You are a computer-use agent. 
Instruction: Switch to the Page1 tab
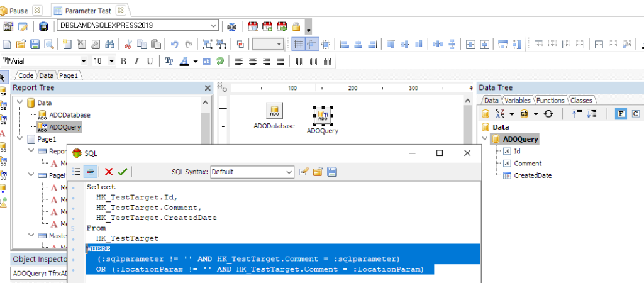(69, 75)
